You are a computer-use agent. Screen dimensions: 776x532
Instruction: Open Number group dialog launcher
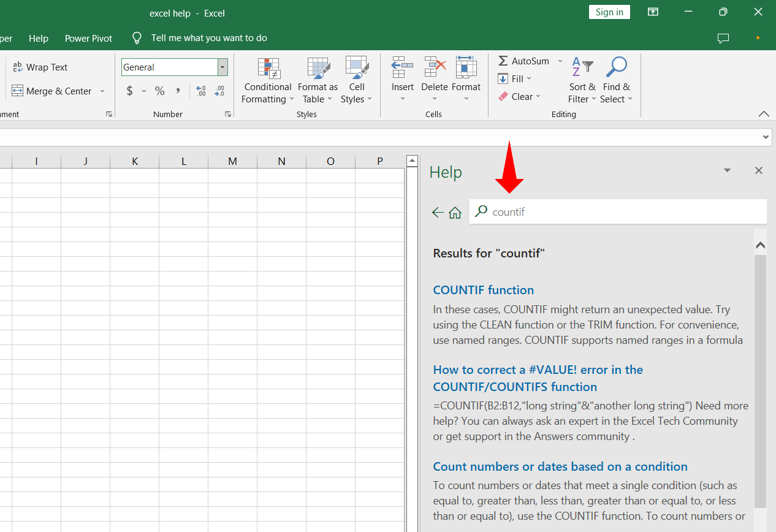point(227,114)
